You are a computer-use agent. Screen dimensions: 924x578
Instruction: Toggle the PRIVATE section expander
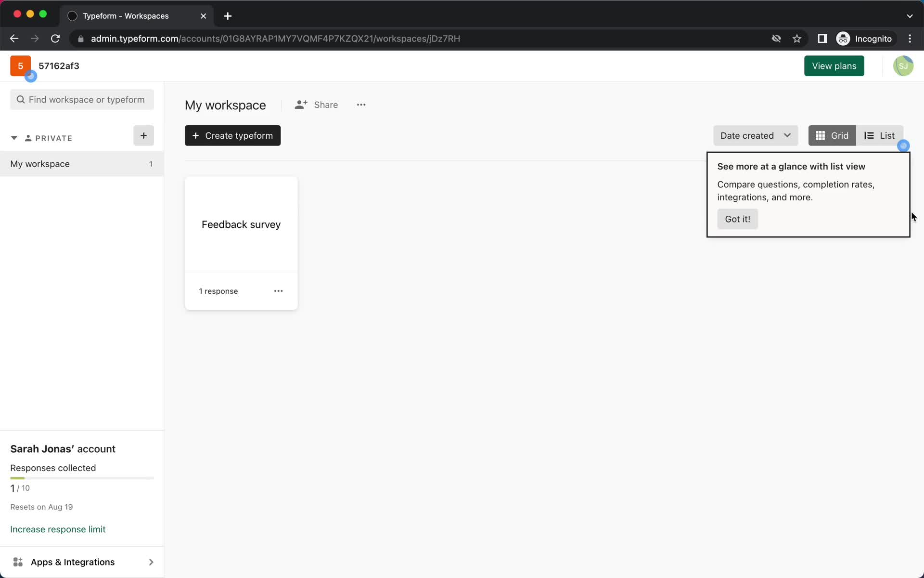tap(13, 138)
